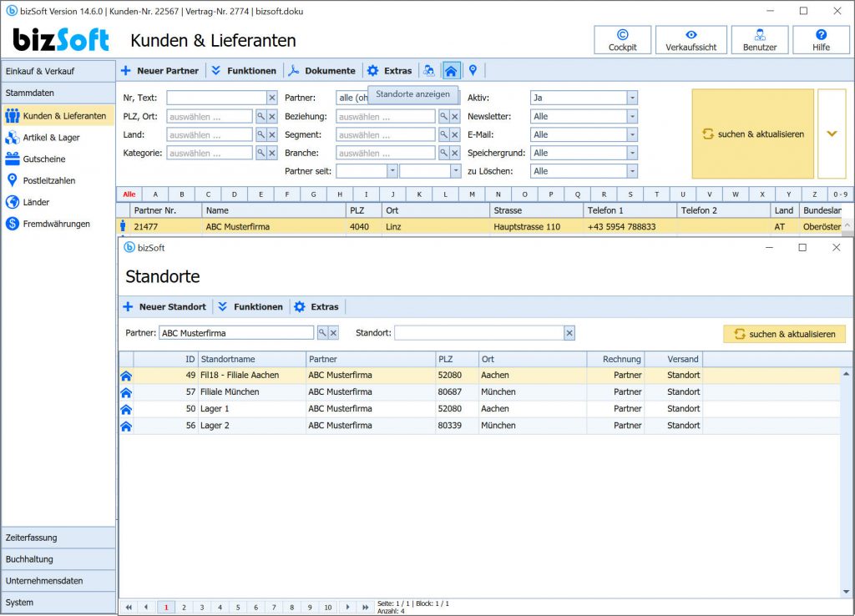
Task: Go to last page of pager
Action: tap(365, 608)
